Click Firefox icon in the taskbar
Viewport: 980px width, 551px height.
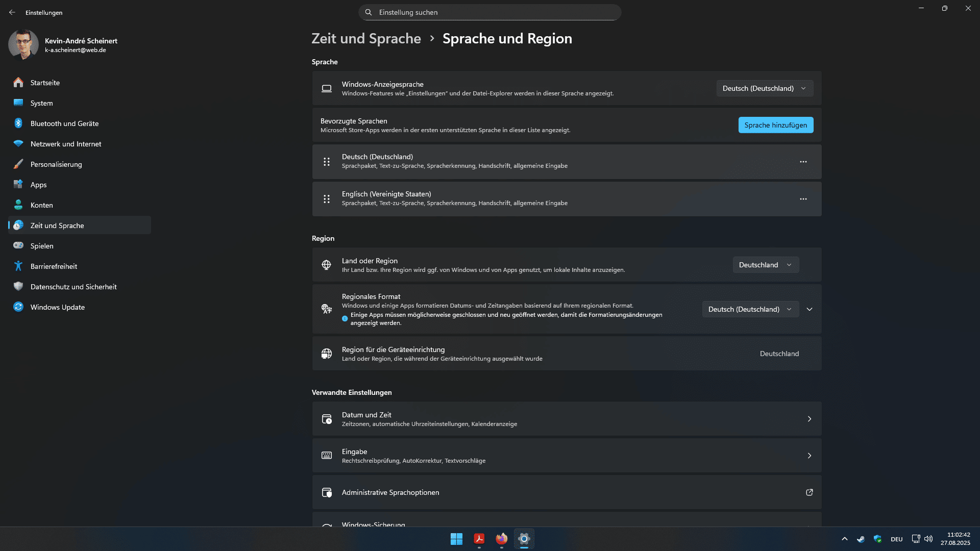coord(501,539)
